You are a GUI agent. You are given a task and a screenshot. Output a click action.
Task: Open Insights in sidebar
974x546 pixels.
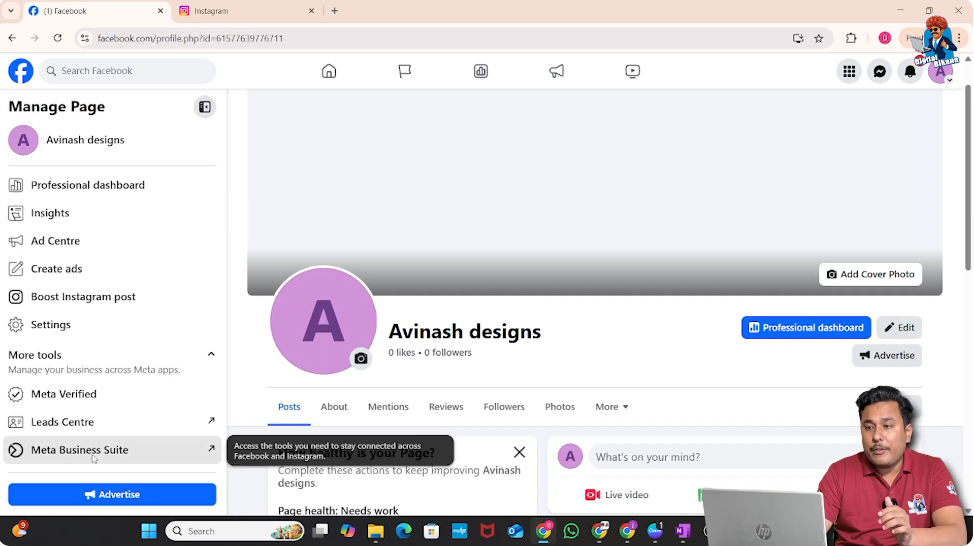[x=112, y=213]
